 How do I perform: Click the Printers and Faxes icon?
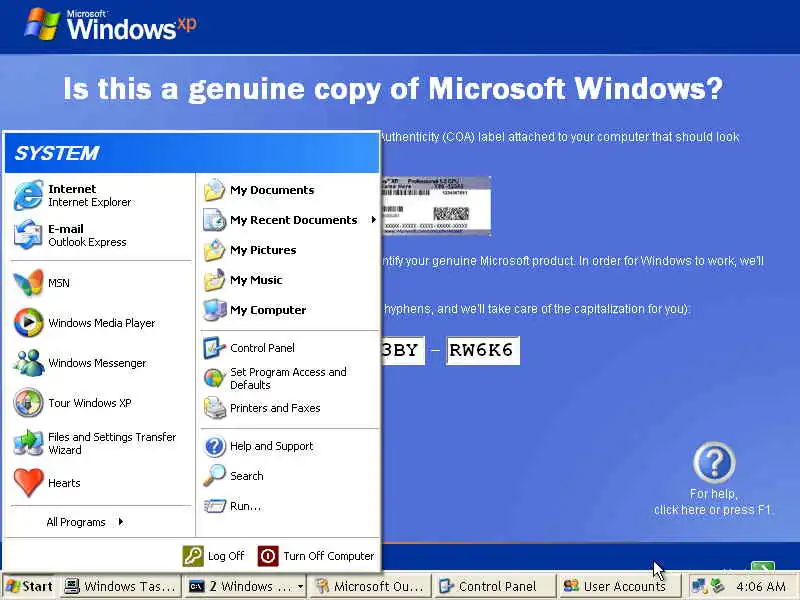(x=214, y=408)
